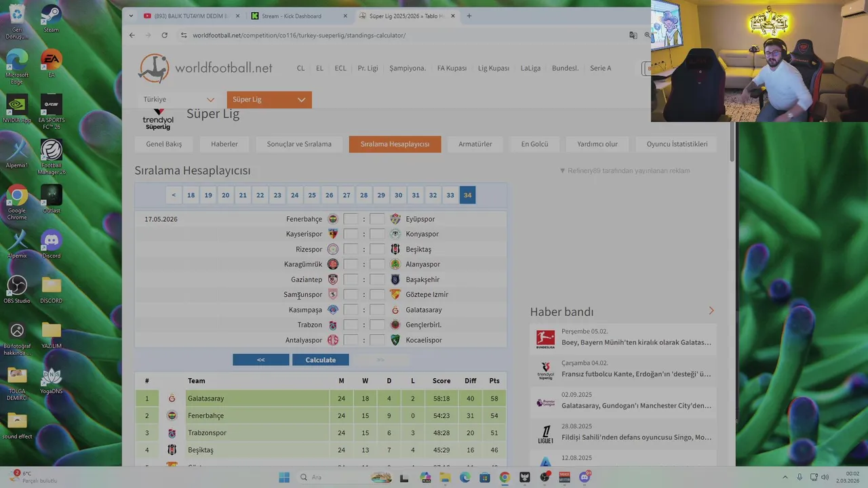The height and width of the screenshot is (488, 868).
Task: Open the Yardımcı olur tab
Action: click(x=597, y=144)
